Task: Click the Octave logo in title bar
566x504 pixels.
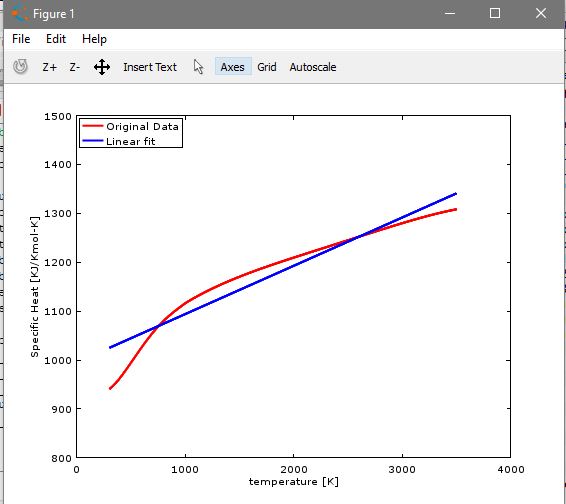Action: [19, 14]
